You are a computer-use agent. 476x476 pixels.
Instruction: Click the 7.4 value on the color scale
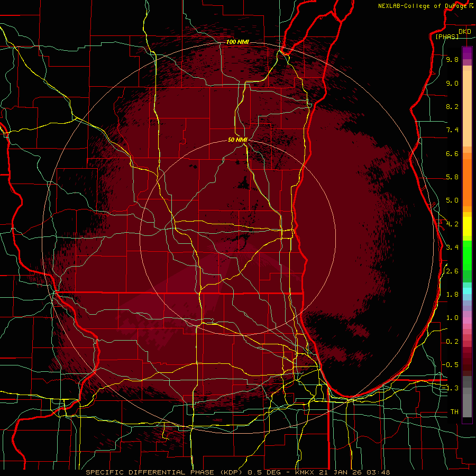tap(452, 130)
